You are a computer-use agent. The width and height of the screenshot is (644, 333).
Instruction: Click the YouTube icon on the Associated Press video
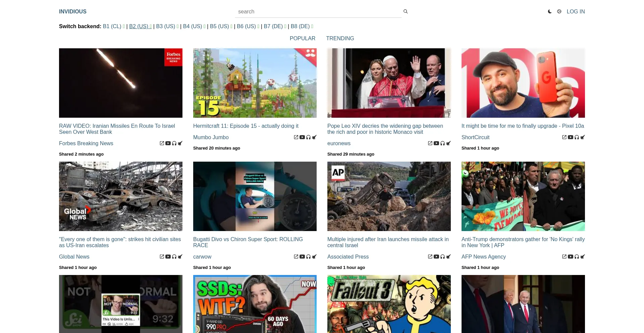(436, 257)
